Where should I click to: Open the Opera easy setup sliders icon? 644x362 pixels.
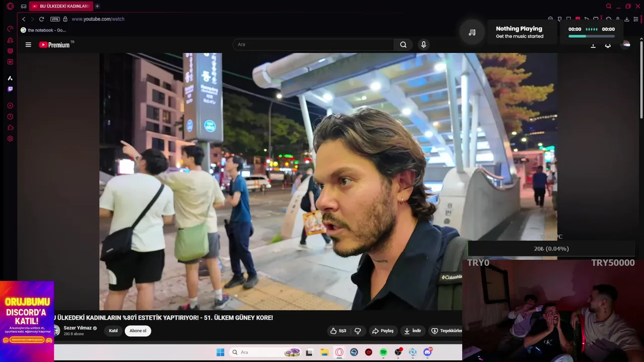coord(636,19)
